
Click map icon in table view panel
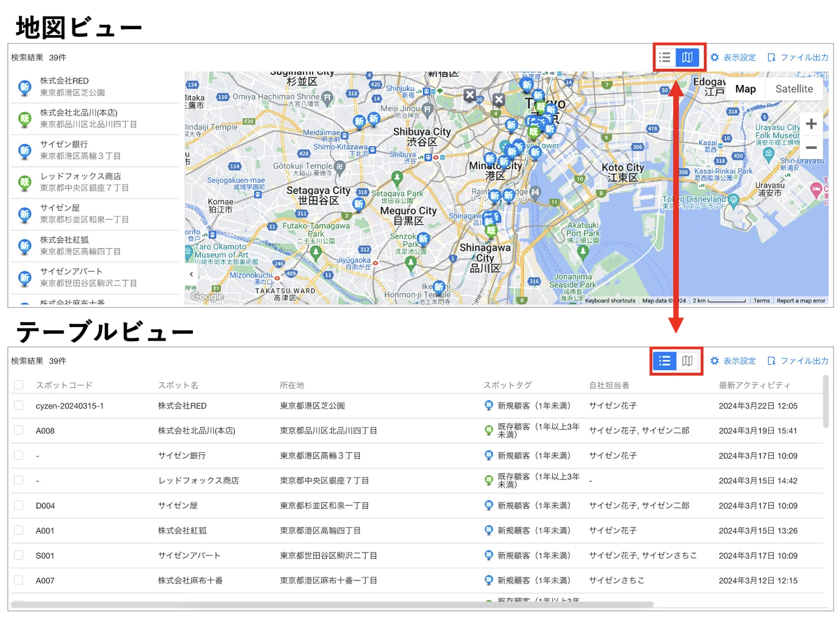click(x=687, y=361)
